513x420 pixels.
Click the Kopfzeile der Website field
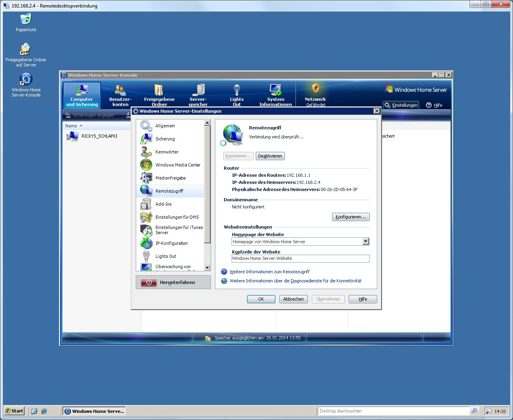point(300,258)
